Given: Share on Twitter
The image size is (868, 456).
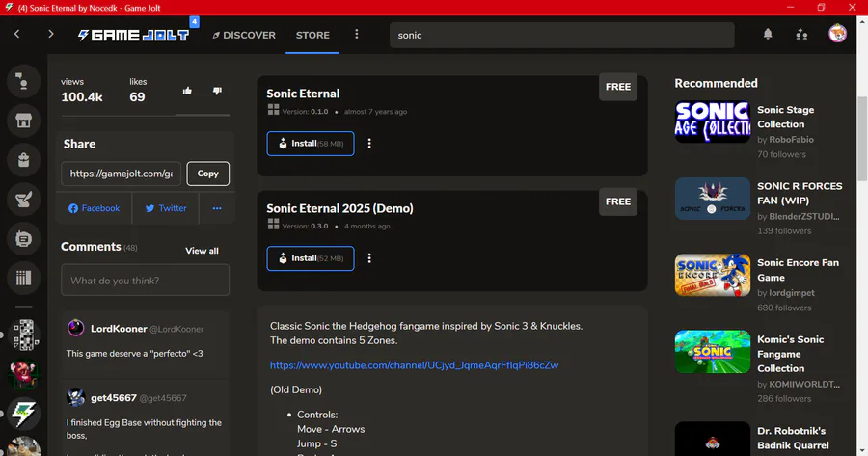Looking at the screenshot, I should pos(166,208).
